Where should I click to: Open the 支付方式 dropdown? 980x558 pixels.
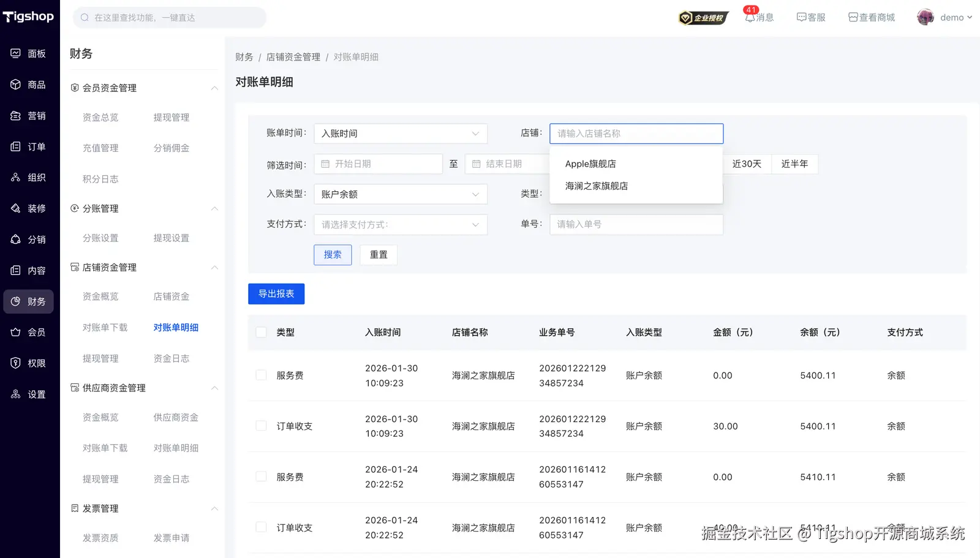point(401,224)
